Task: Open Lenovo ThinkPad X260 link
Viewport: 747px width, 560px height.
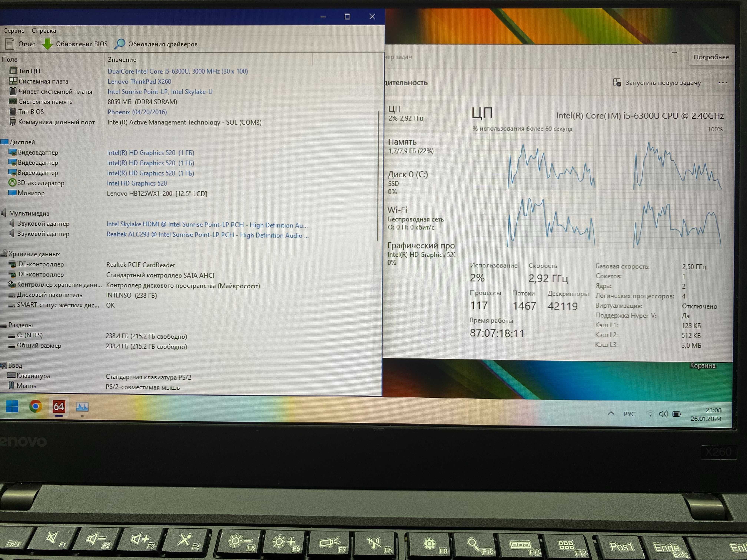Action: pos(139,81)
